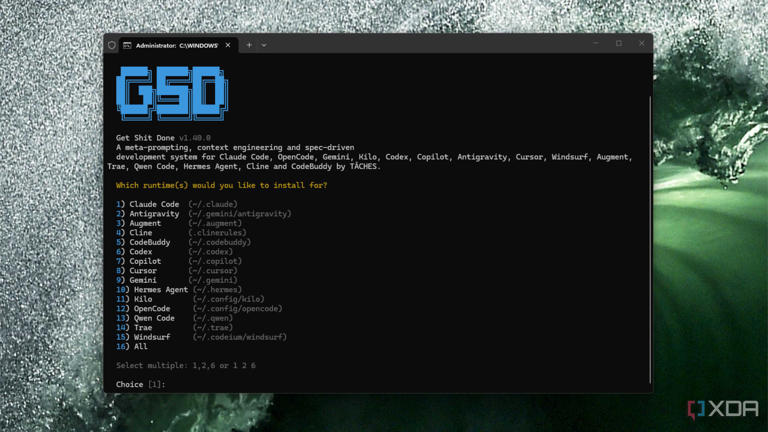Image resolution: width=768 pixels, height=432 pixels.
Task: Click the terminal's vertical scrollbar
Action: point(650,240)
